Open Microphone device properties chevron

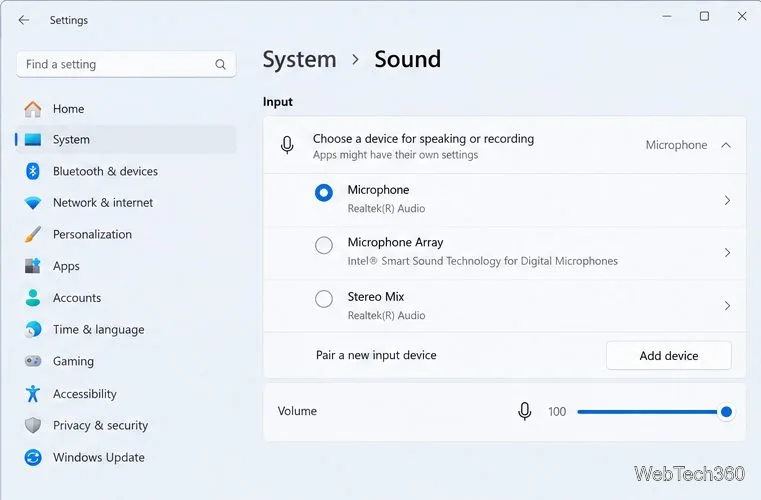727,200
